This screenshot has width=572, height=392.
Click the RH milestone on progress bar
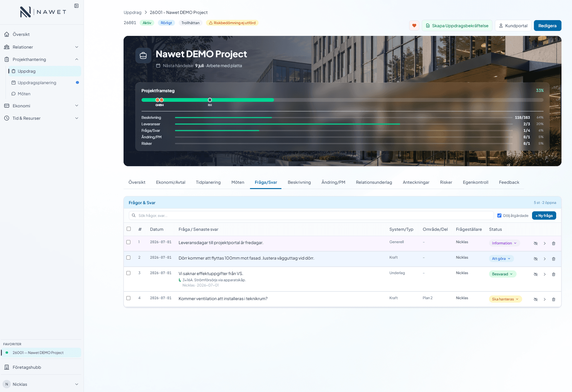point(210,100)
